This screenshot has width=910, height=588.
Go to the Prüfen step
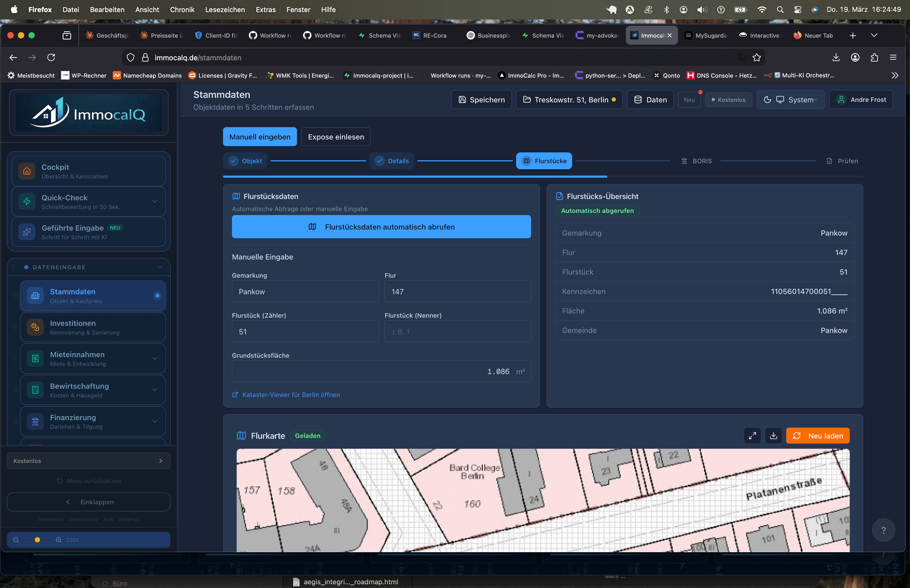pos(842,161)
